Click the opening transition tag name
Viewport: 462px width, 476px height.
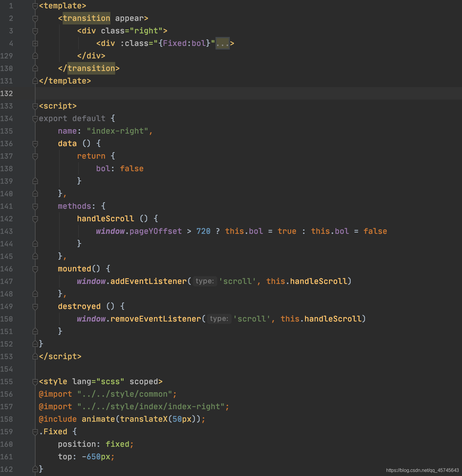(87, 18)
